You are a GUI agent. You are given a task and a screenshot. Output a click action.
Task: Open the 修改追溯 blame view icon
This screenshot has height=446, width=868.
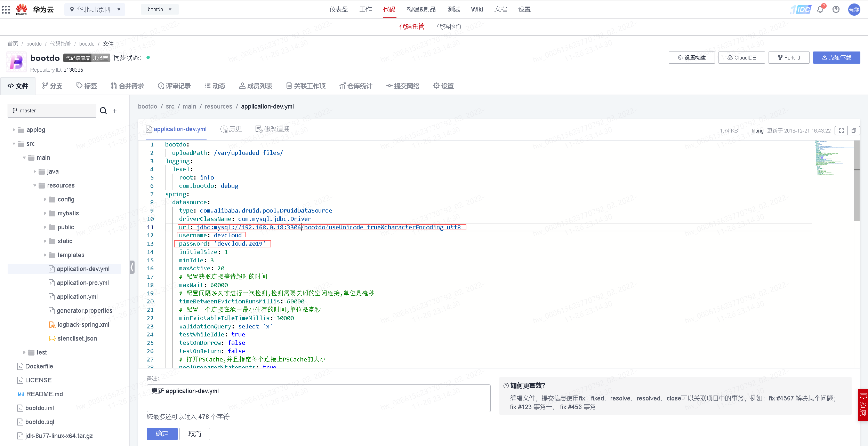[x=272, y=129]
